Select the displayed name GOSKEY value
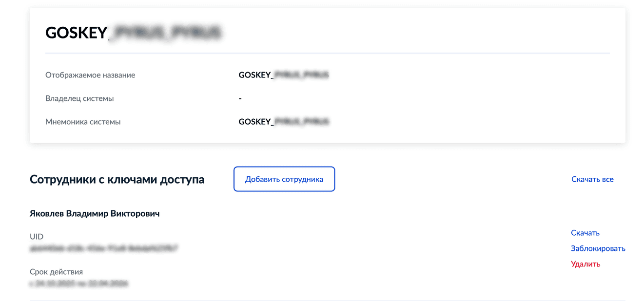 [283, 75]
